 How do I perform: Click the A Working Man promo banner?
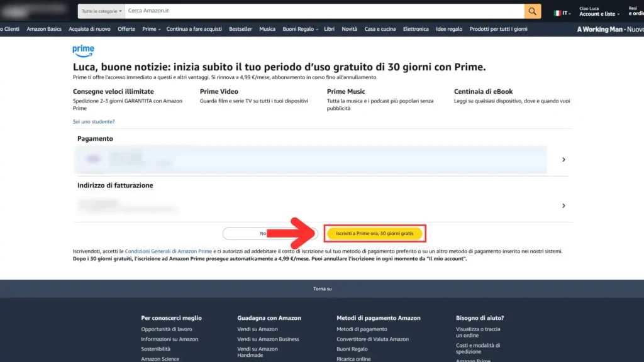coord(610,30)
